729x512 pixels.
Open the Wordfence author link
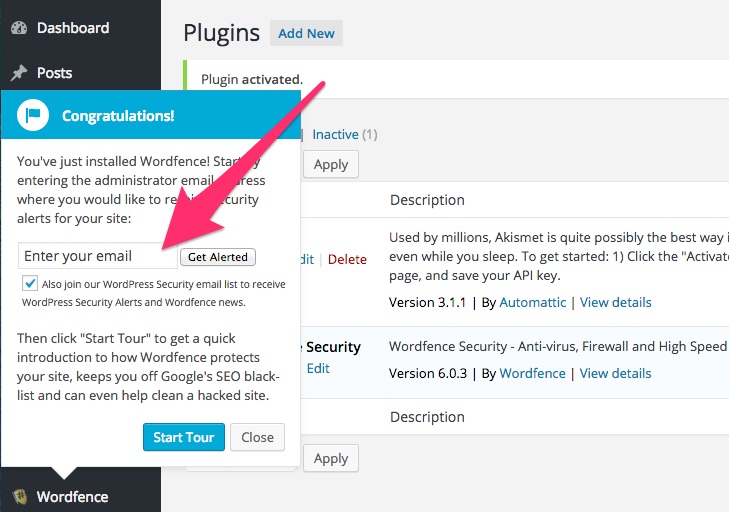click(532, 373)
